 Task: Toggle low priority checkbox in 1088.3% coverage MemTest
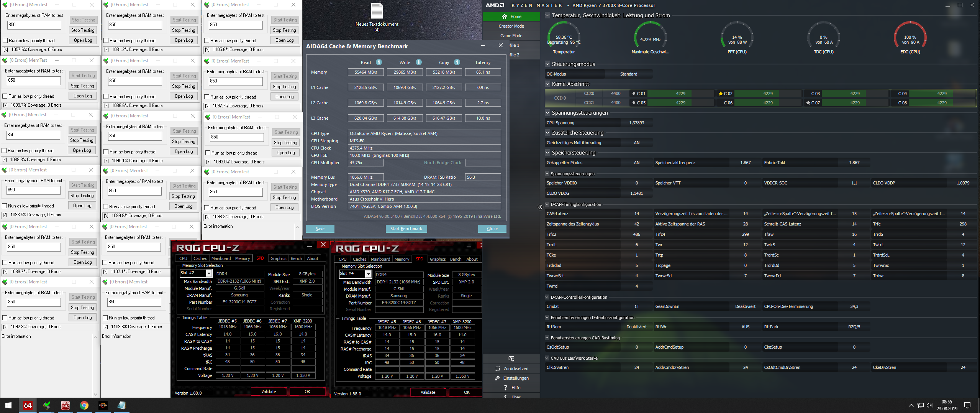4,151
